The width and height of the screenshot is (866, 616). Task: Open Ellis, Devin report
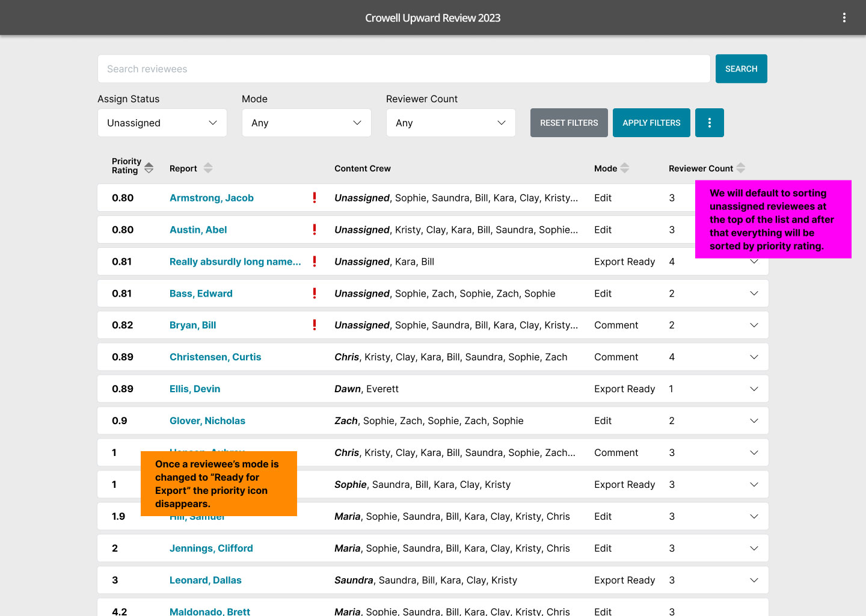pyautogui.click(x=195, y=389)
